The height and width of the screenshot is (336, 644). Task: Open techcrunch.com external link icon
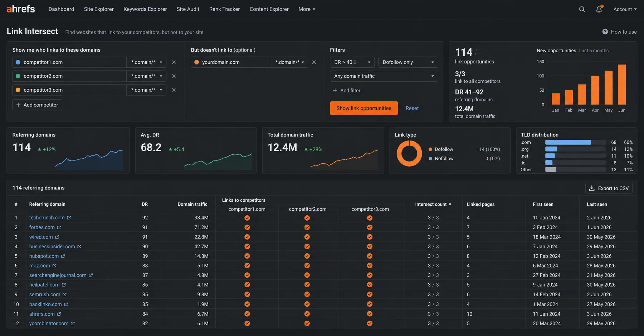click(x=69, y=218)
